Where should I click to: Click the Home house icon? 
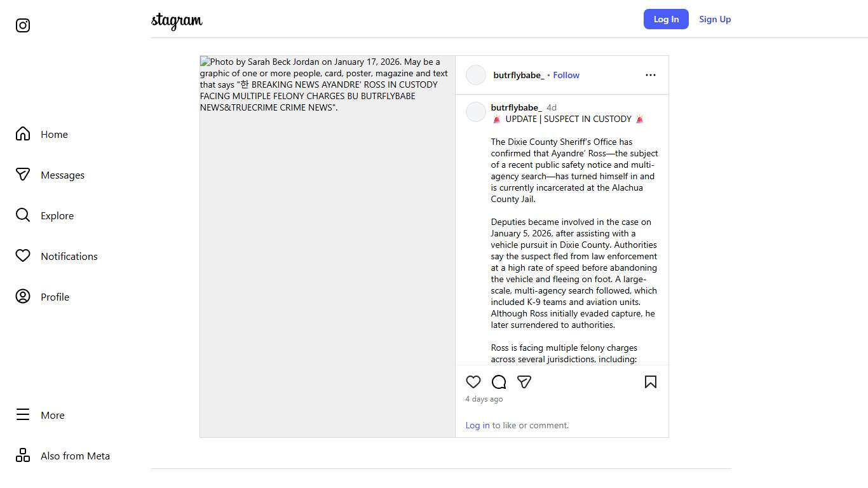point(23,134)
